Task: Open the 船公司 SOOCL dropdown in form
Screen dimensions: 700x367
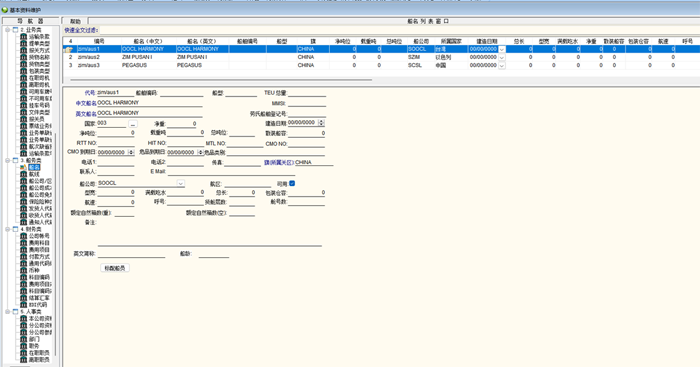Action: click(180, 183)
